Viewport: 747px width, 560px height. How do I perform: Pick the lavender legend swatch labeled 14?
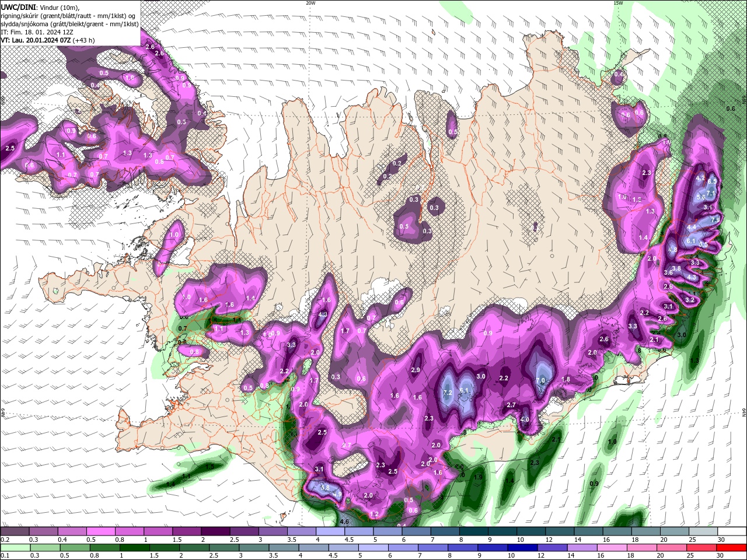click(x=582, y=548)
